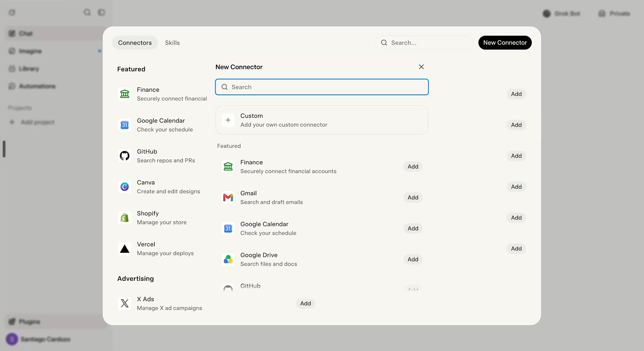The image size is (644, 351).
Task: Click the 'Shopify' connector name
Action: pyautogui.click(x=148, y=213)
